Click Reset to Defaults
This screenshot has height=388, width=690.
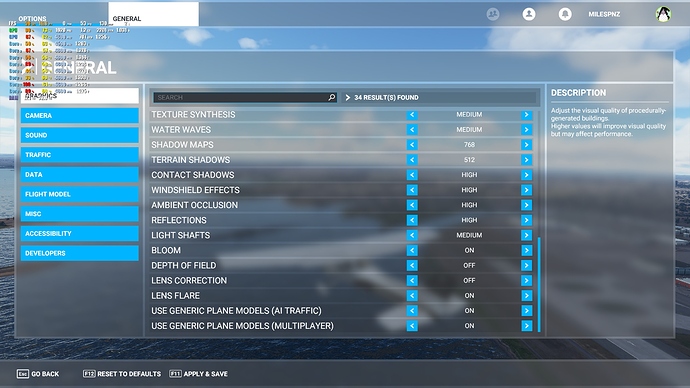[x=122, y=374]
